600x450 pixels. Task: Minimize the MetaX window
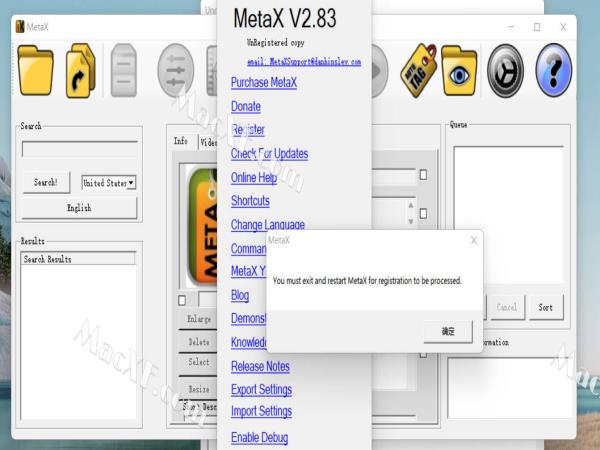(511, 27)
